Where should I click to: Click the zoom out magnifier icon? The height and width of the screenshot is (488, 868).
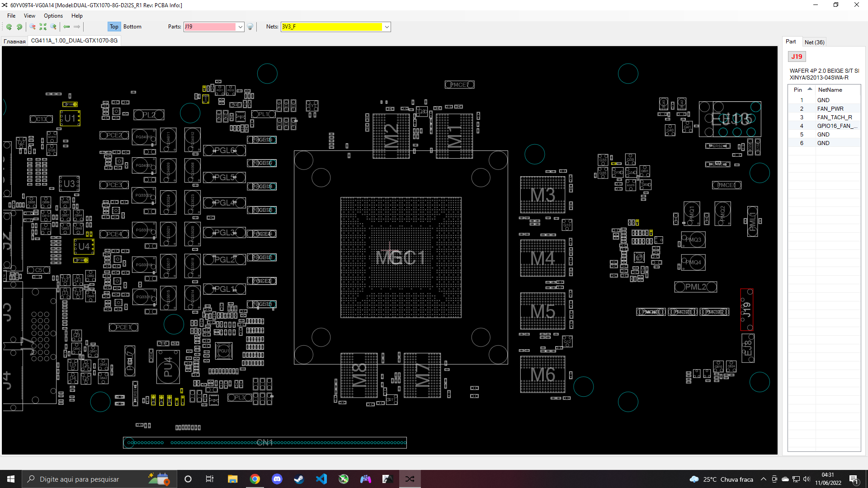(x=33, y=27)
